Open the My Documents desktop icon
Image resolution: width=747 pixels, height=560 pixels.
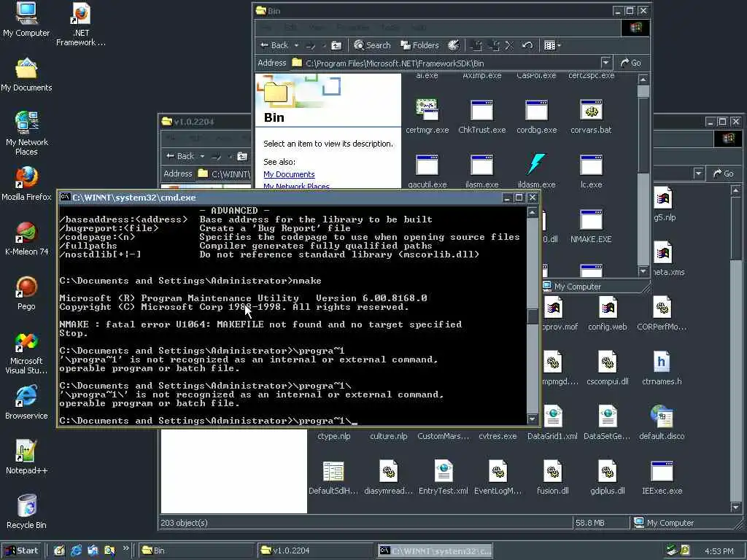point(26,74)
